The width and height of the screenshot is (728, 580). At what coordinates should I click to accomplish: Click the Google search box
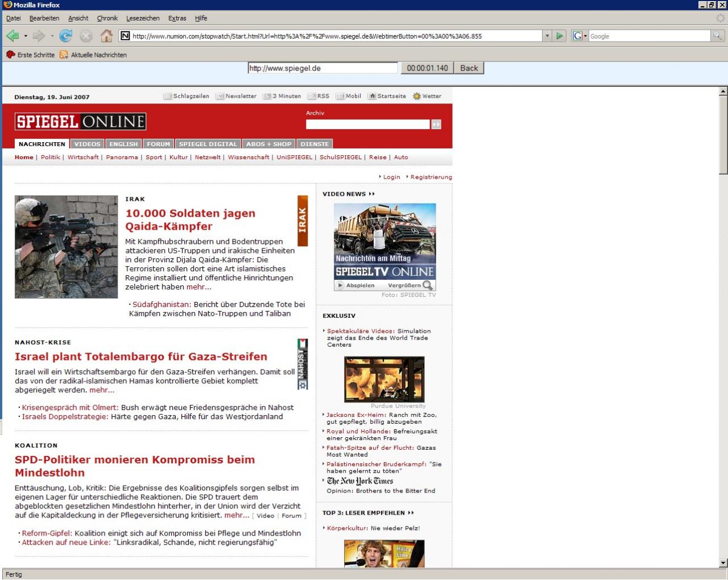[650, 36]
